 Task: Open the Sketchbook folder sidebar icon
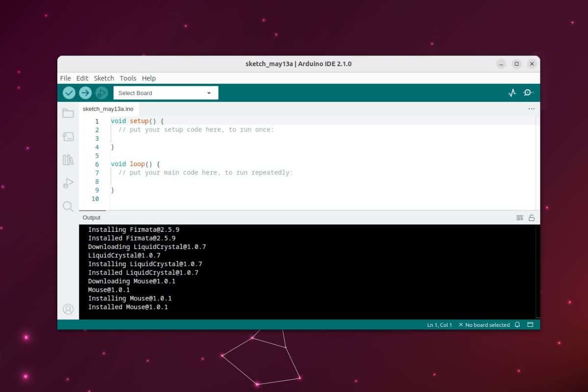coord(68,113)
